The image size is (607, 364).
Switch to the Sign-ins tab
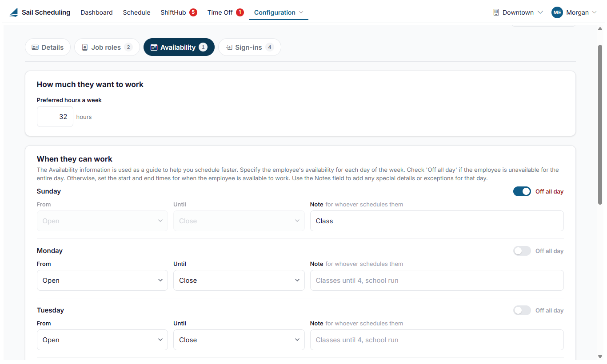coord(250,47)
